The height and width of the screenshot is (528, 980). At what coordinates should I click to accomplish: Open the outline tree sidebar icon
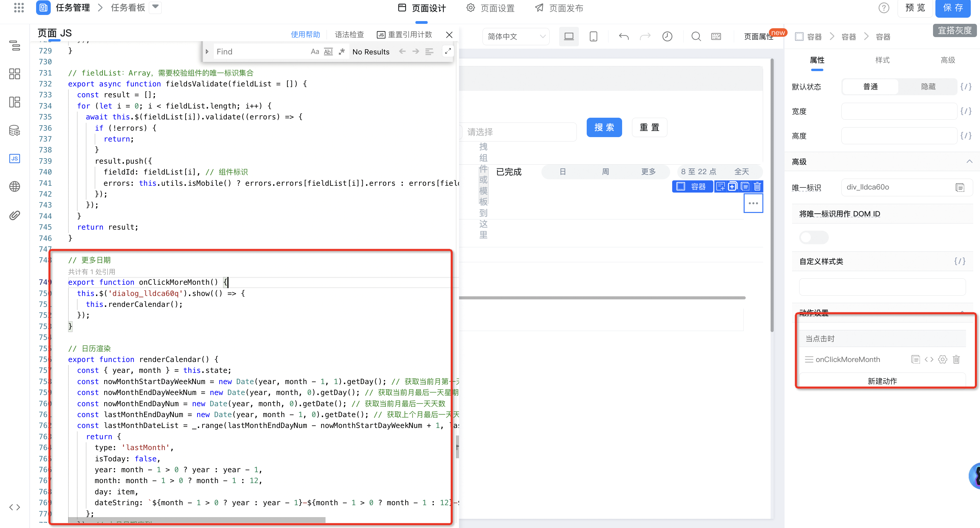coord(14,46)
